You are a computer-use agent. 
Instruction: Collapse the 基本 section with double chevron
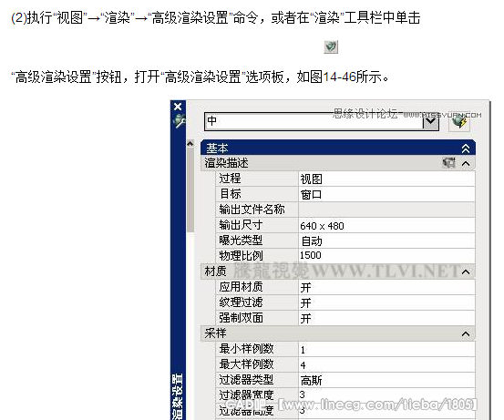point(466,149)
